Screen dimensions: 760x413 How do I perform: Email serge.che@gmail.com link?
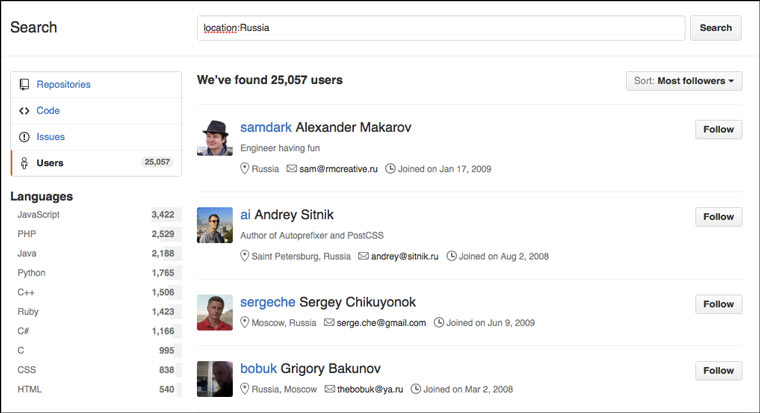click(381, 323)
